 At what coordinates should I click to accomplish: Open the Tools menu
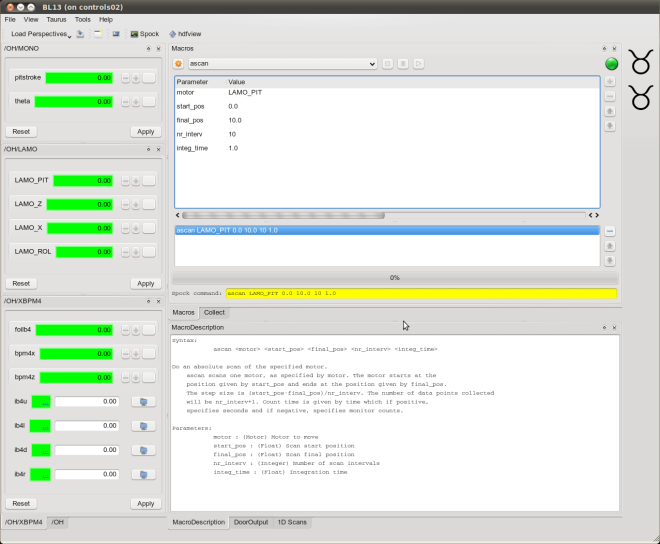(82, 19)
